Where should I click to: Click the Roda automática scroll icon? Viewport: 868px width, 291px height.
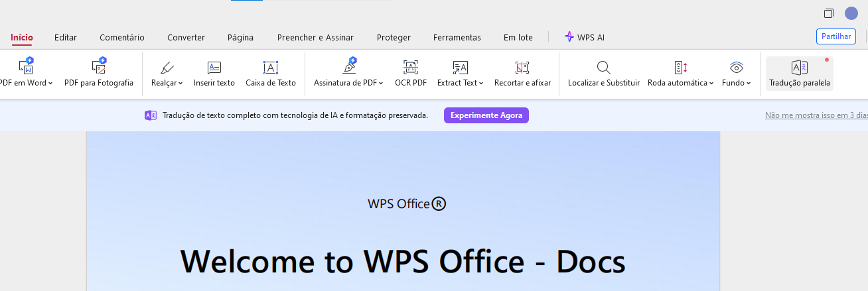tap(680, 67)
